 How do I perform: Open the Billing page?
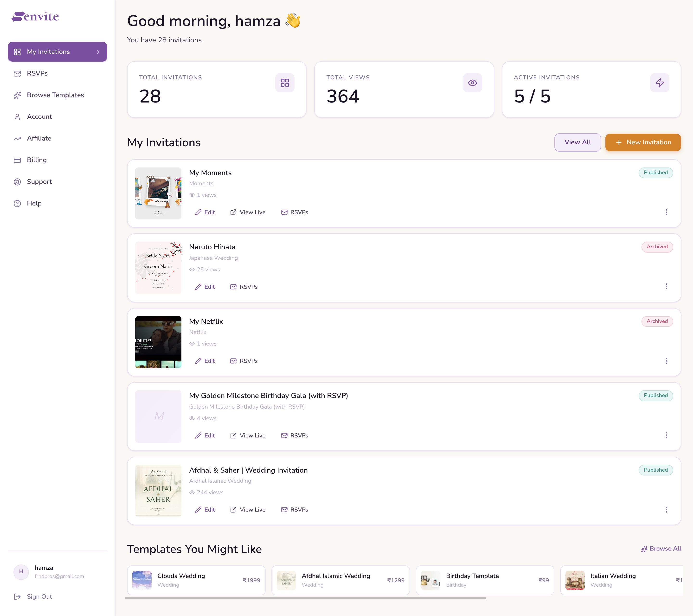[57, 160]
